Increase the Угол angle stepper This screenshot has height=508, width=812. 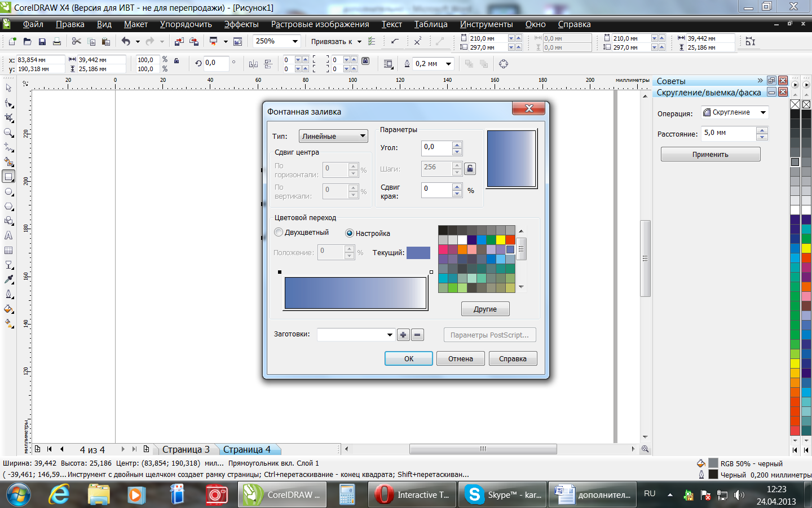tap(457, 145)
